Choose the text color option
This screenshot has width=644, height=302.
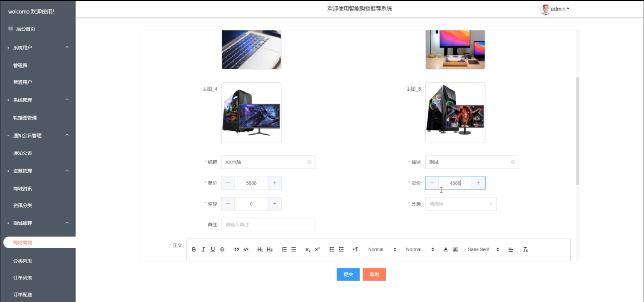click(x=445, y=249)
